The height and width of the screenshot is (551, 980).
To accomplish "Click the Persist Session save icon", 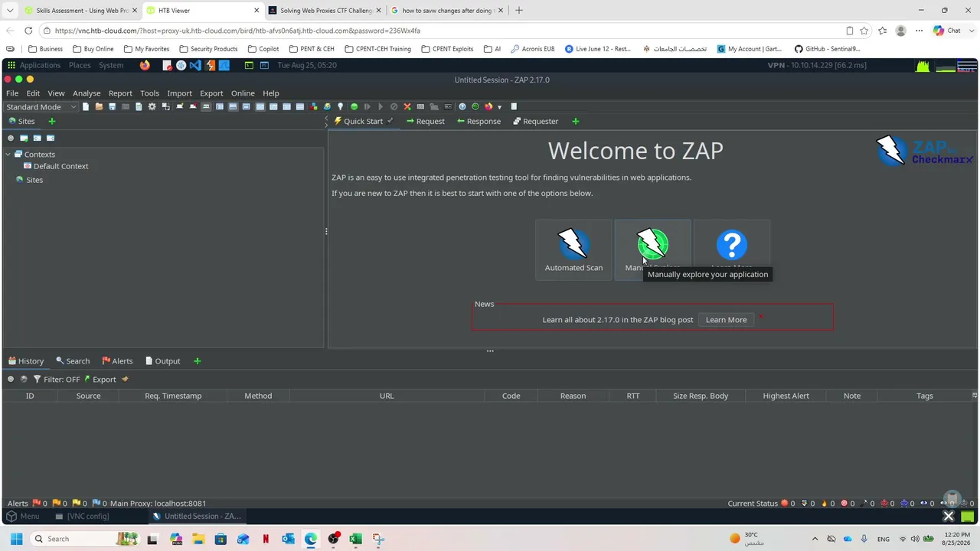I will [x=112, y=106].
